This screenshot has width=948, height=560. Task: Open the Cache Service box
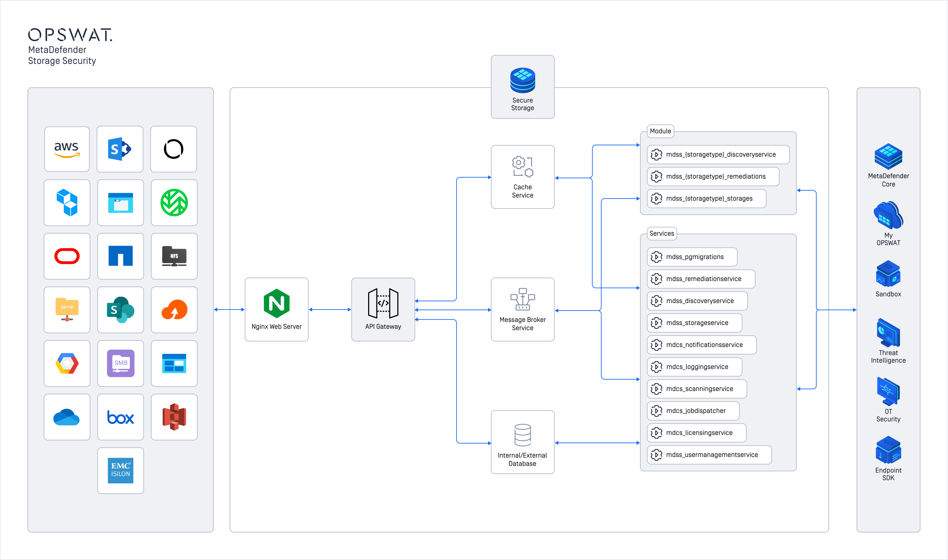click(522, 177)
